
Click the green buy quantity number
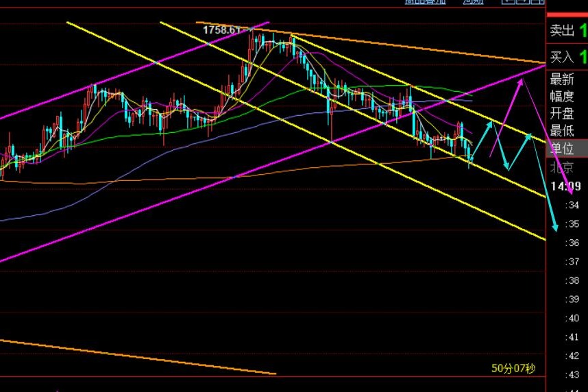(x=583, y=58)
